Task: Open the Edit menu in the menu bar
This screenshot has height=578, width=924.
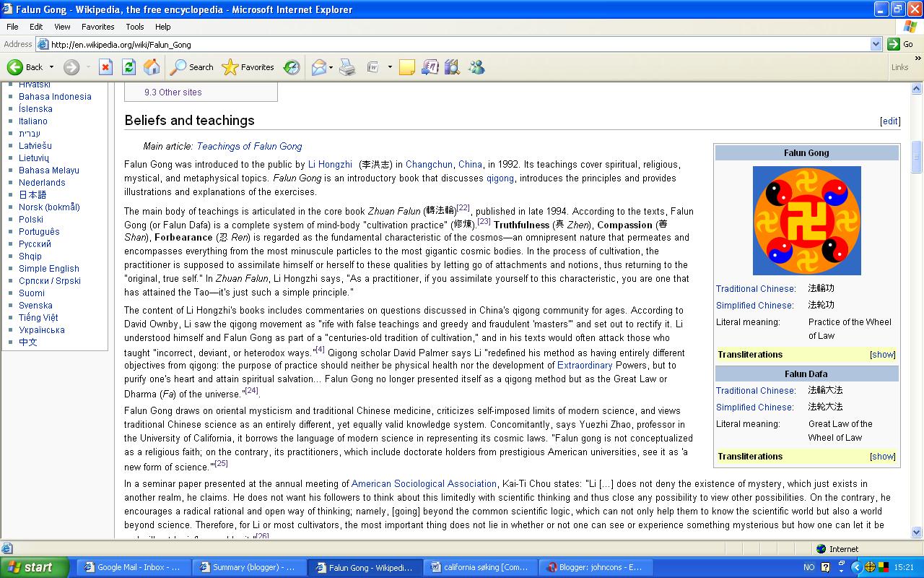Action: coord(36,27)
